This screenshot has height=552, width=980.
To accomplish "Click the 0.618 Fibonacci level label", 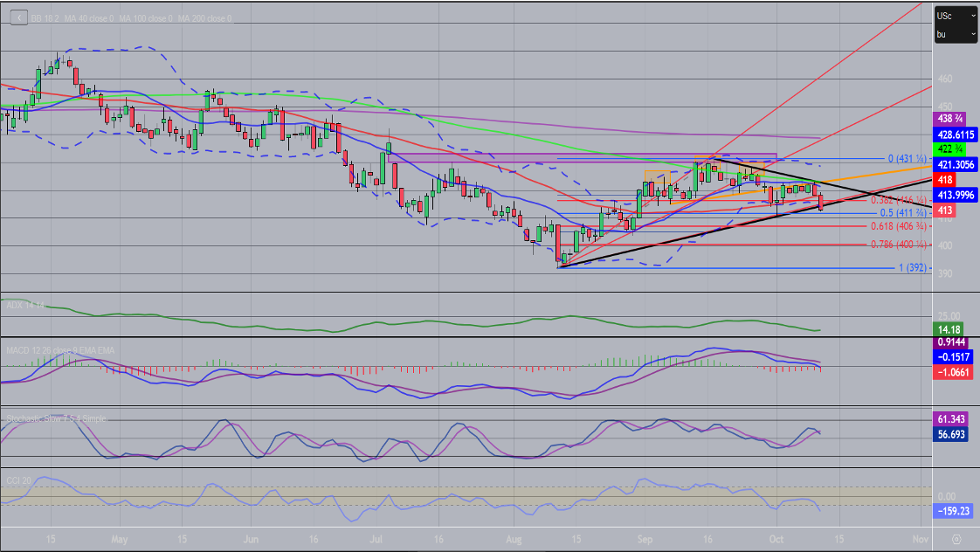I will 898,226.
